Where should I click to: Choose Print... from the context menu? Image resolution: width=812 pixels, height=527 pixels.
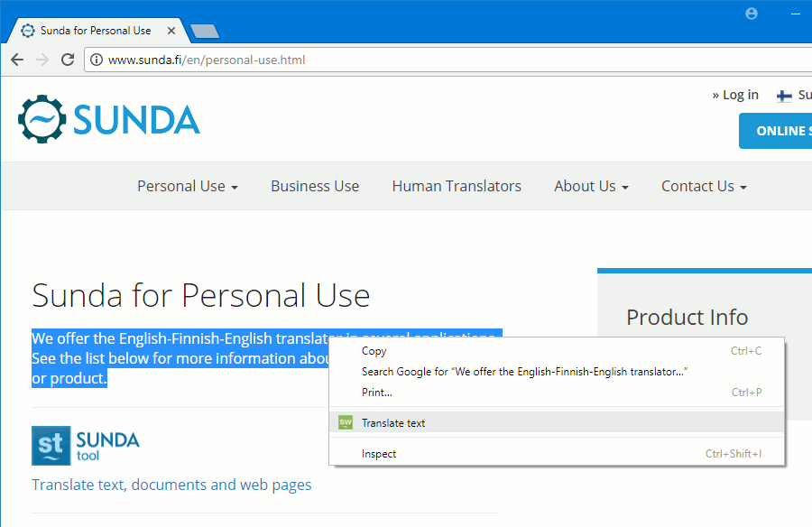coord(557,393)
